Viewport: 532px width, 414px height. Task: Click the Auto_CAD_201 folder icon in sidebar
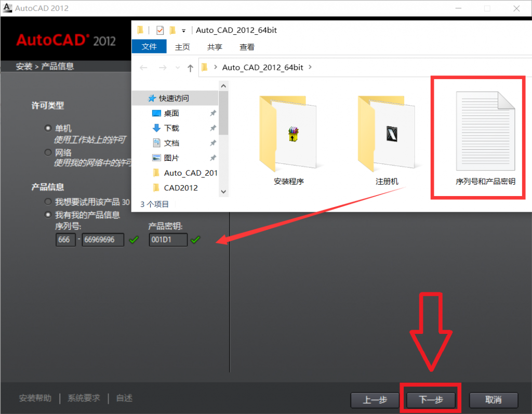156,173
